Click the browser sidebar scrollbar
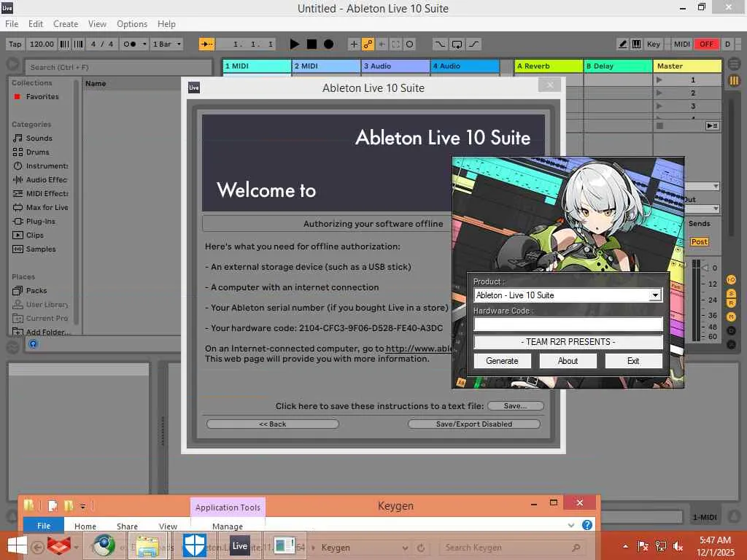The image size is (747, 560). pyautogui.click(x=76, y=203)
